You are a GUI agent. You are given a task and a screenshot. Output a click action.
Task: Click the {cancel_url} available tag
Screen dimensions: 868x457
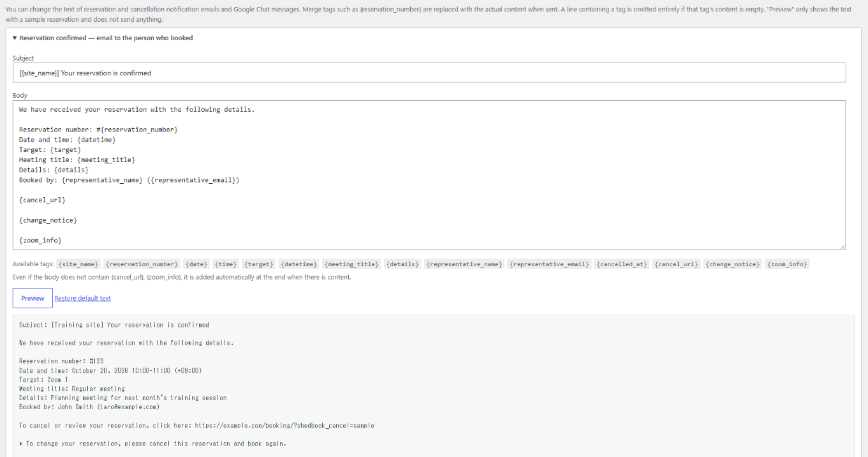click(x=677, y=264)
